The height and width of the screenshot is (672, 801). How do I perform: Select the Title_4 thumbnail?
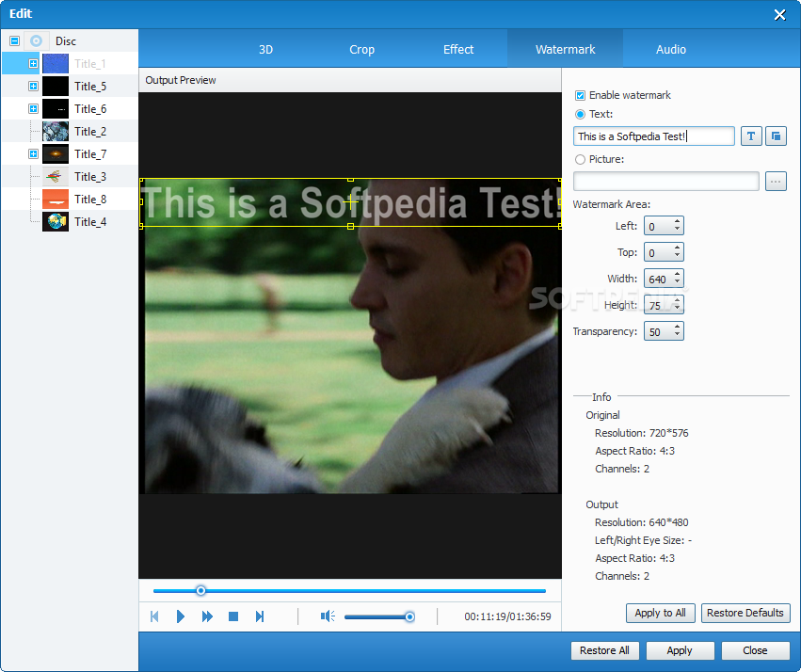click(56, 221)
